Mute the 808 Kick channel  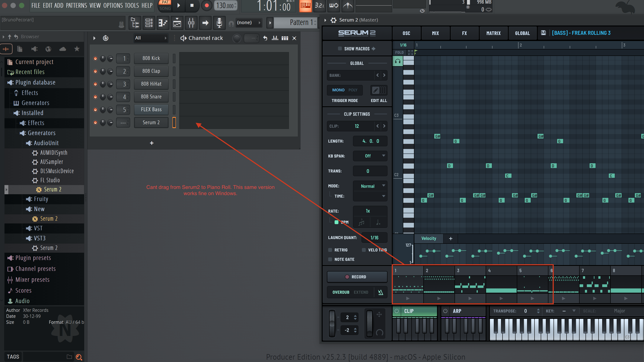tap(95, 58)
